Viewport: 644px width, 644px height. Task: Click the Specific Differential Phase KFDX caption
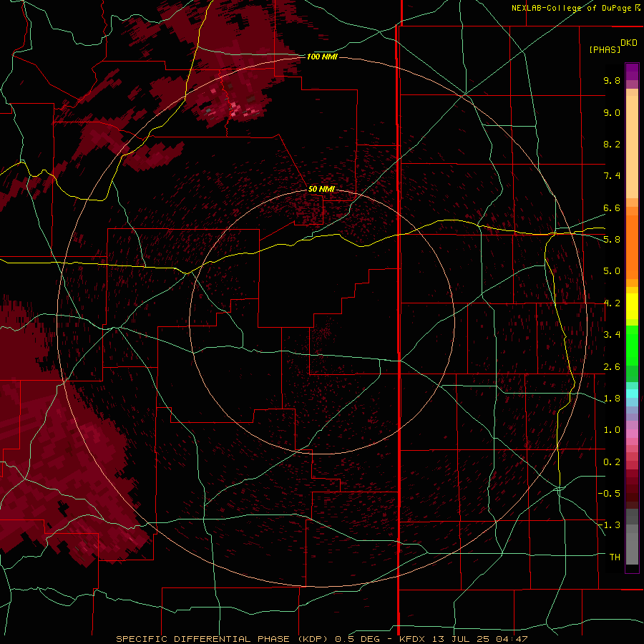[x=321, y=639]
